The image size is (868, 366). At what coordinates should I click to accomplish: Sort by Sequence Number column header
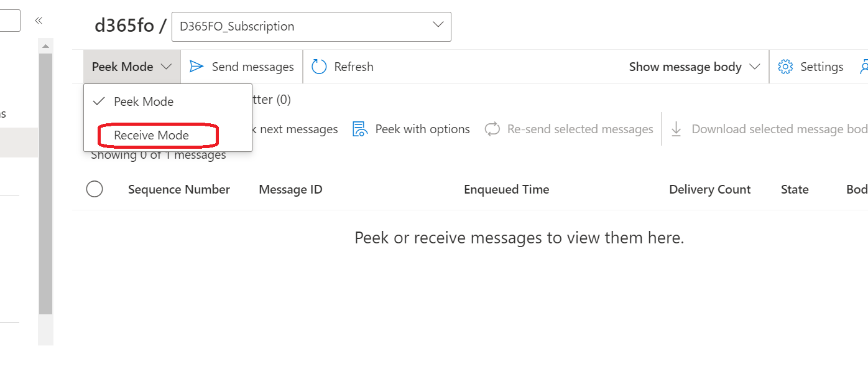click(x=179, y=189)
